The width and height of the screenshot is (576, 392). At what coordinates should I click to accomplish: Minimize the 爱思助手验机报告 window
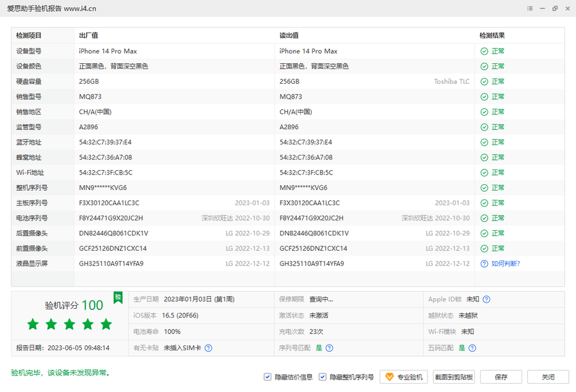(x=542, y=8)
